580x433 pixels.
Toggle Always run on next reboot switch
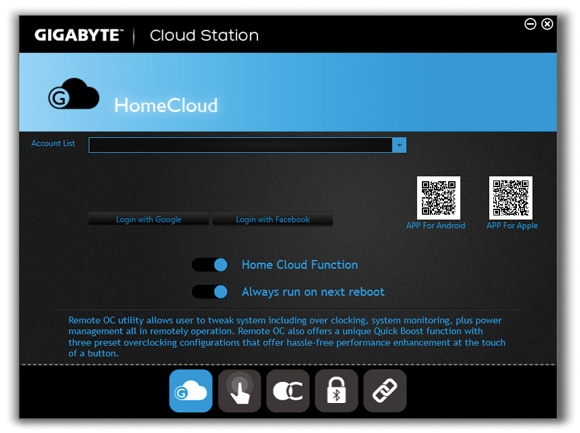pyautogui.click(x=210, y=292)
